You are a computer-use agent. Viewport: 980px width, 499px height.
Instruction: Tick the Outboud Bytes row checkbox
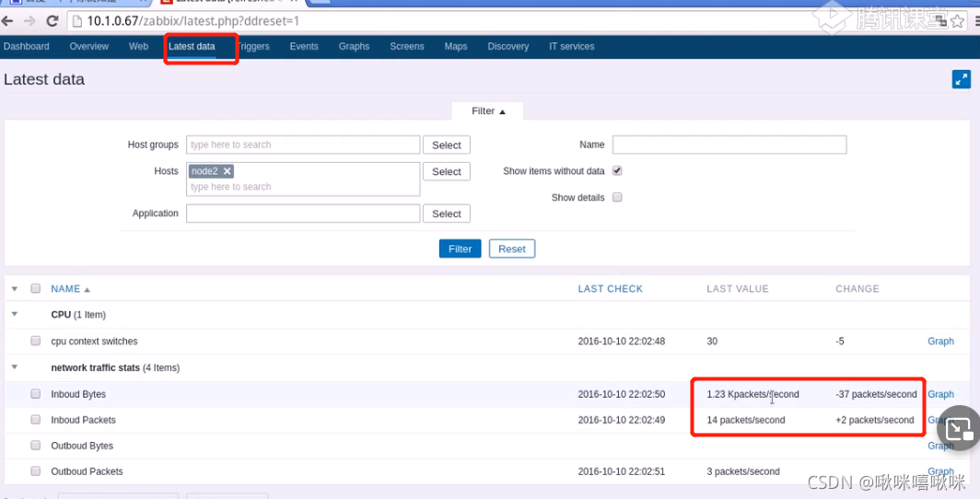click(x=36, y=446)
